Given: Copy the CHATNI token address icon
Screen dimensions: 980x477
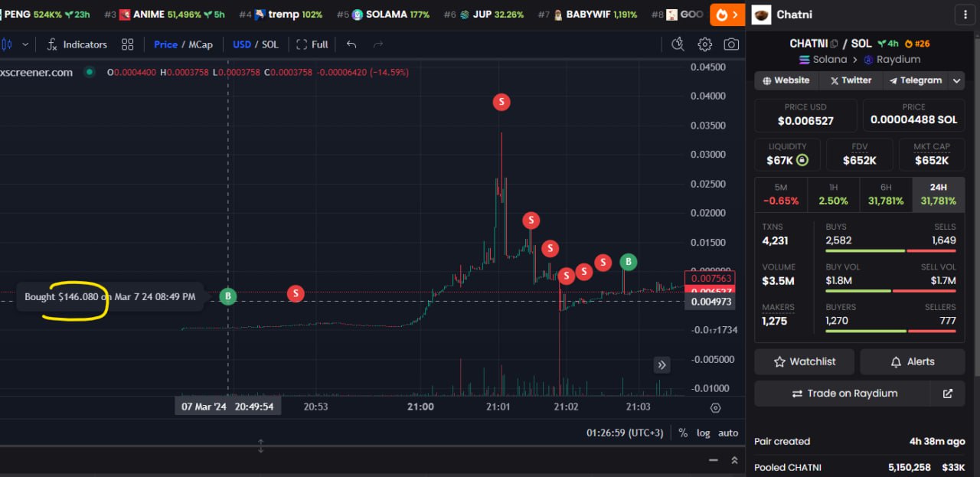Looking at the screenshot, I should pos(835,44).
